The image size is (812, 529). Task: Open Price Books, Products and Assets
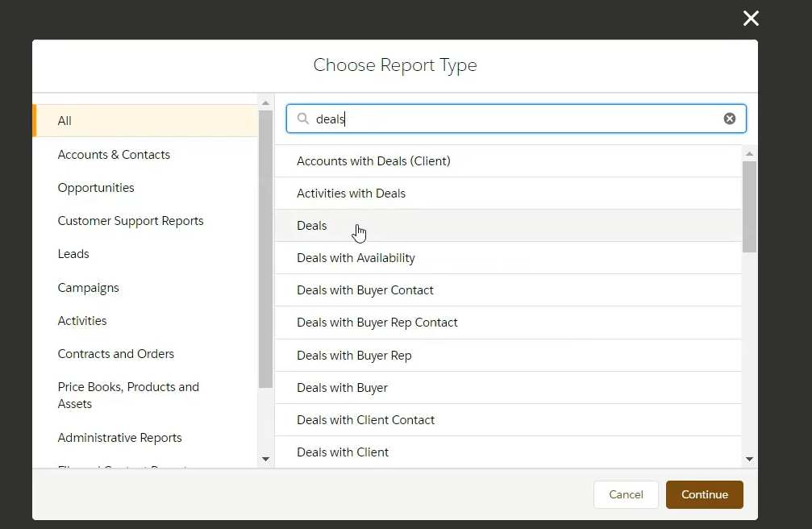pos(128,395)
